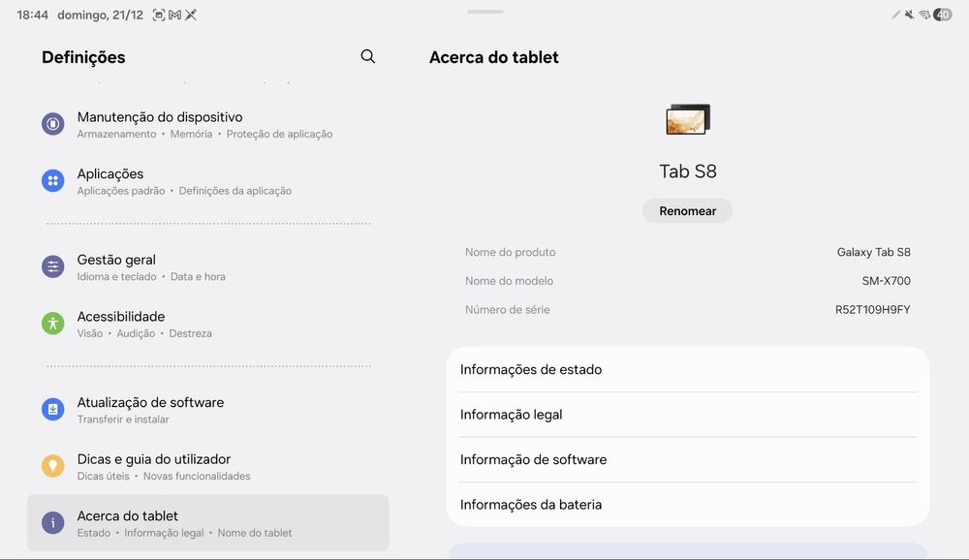Open Dicas e guia do utilizador
This screenshot has width=969, height=560.
(x=207, y=467)
